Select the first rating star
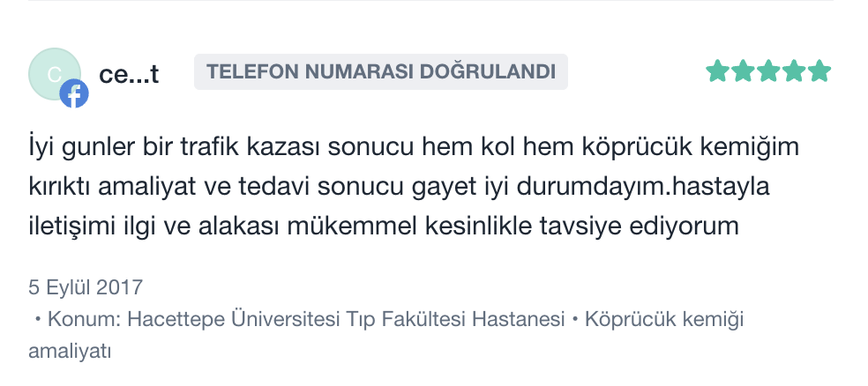Viewport: 868px width, 386px height. 717,71
